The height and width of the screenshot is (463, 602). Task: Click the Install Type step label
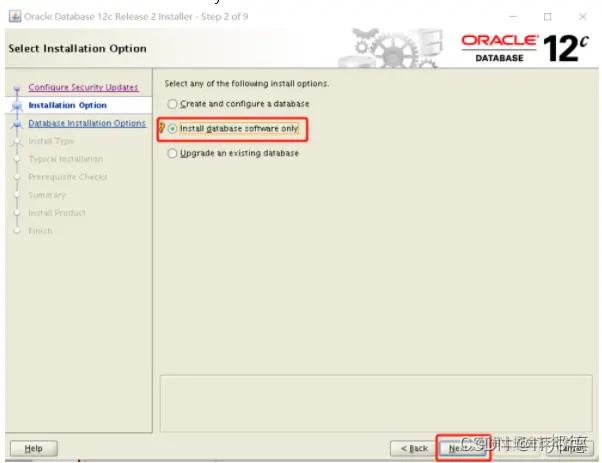[51, 141]
